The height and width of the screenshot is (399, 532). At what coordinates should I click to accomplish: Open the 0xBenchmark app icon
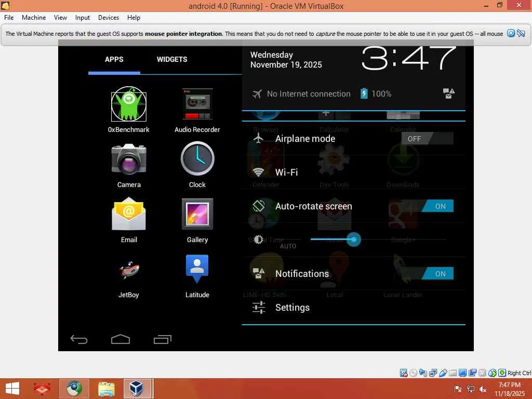(129, 104)
